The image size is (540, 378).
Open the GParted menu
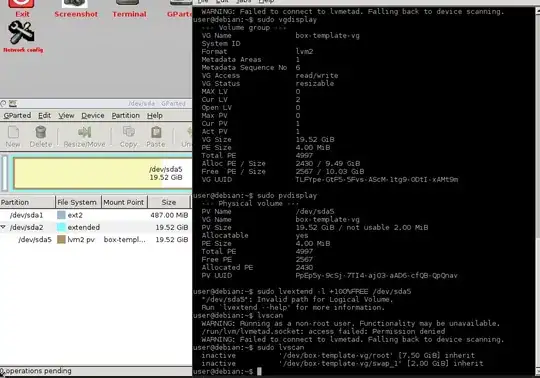[x=17, y=116]
